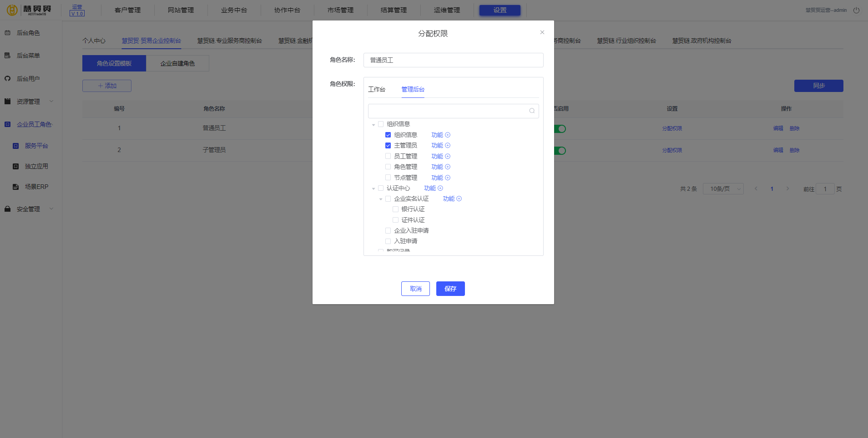This screenshot has height=438, width=868.
Task: Toggle the enable switch for 普通员工 row
Action: (x=560, y=129)
